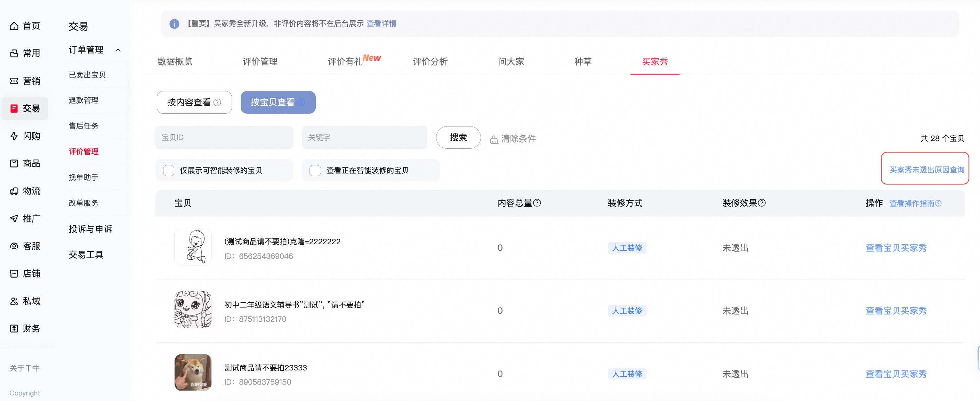Click 买家秀未透出原因查询
This screenshot has width=980, height=401.
pos(926,170)
